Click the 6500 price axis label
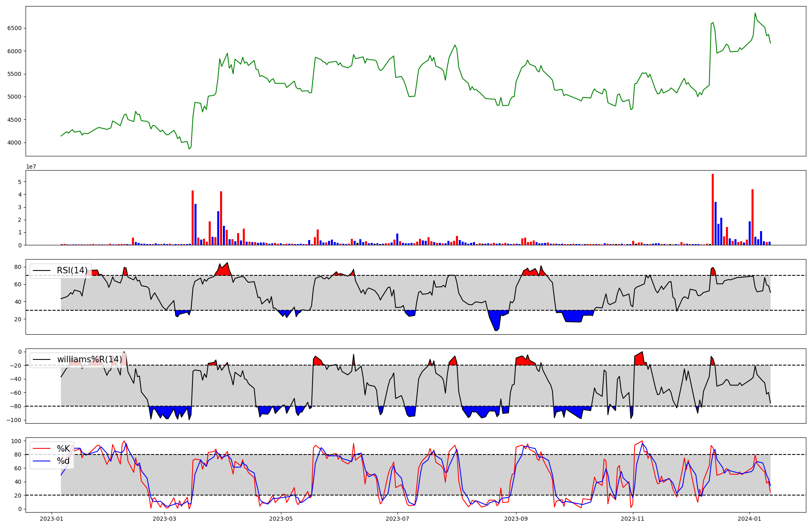Image resolution: width=812 pixels, height=528 pixels. point(14,28)
